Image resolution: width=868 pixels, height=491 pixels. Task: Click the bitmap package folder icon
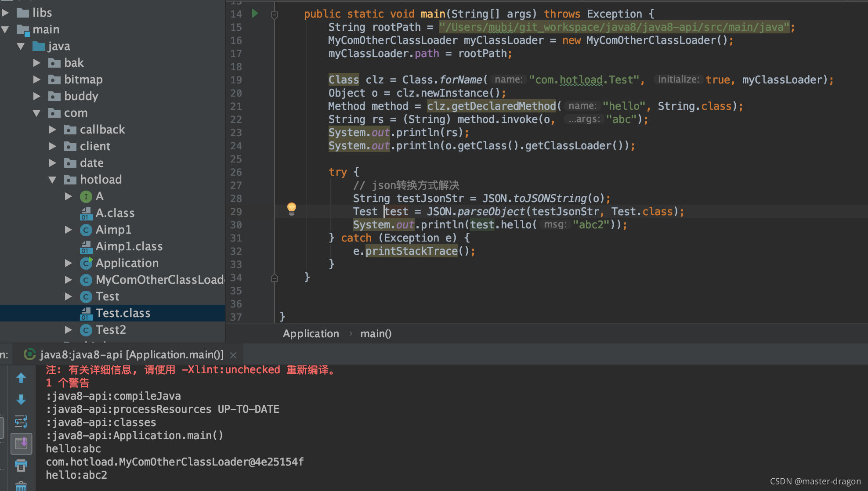[54, 79]
